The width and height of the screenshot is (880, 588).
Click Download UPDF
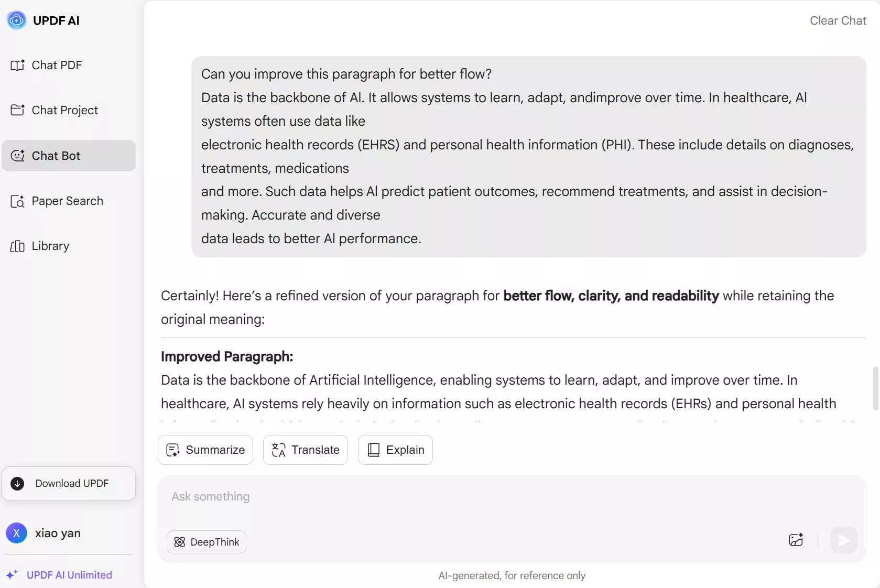click(71, 484)
